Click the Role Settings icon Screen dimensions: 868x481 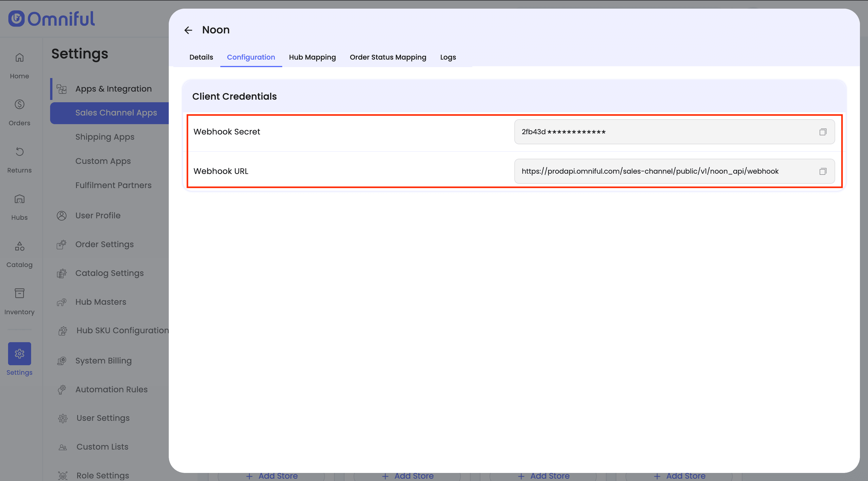click(x=63, y=475)
